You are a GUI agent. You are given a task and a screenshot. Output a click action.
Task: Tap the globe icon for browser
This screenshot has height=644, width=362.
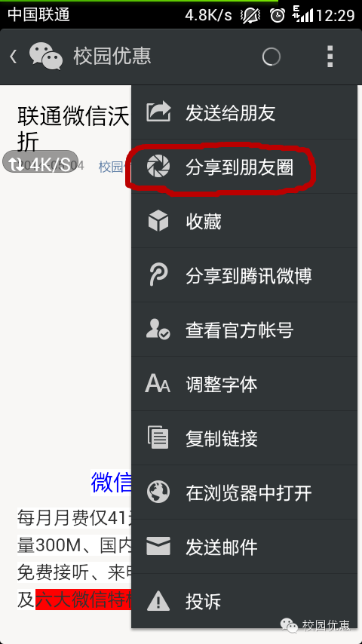[158, 493]
